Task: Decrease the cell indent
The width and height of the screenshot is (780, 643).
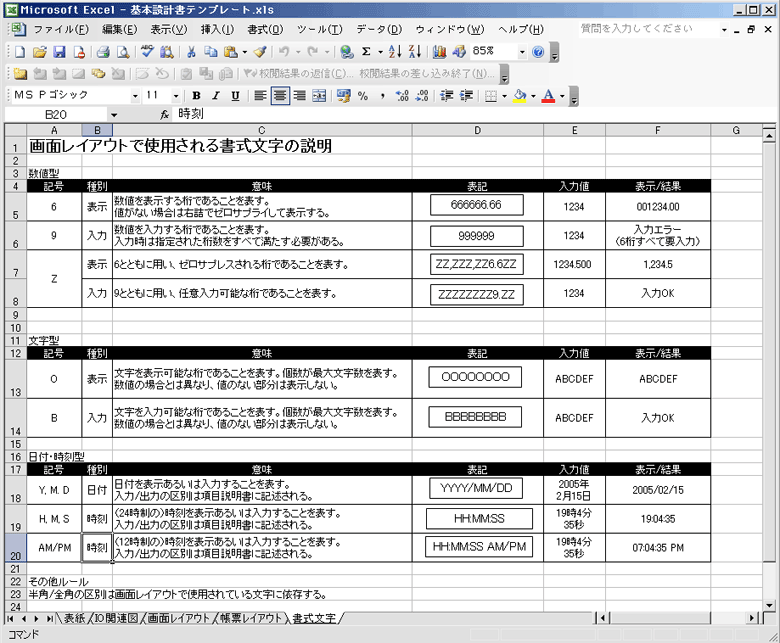Action: click(x=446, y=95)
